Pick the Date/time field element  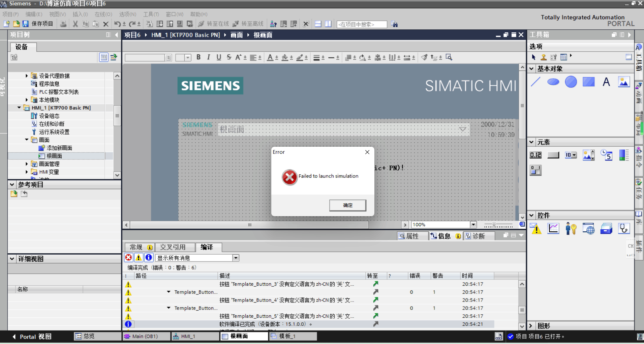606,155
